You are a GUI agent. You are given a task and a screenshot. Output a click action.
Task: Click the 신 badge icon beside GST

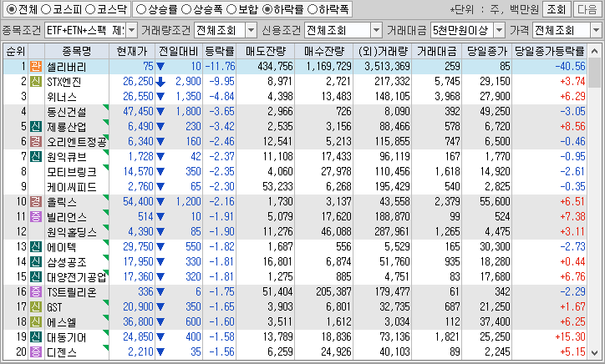point(36,307)
